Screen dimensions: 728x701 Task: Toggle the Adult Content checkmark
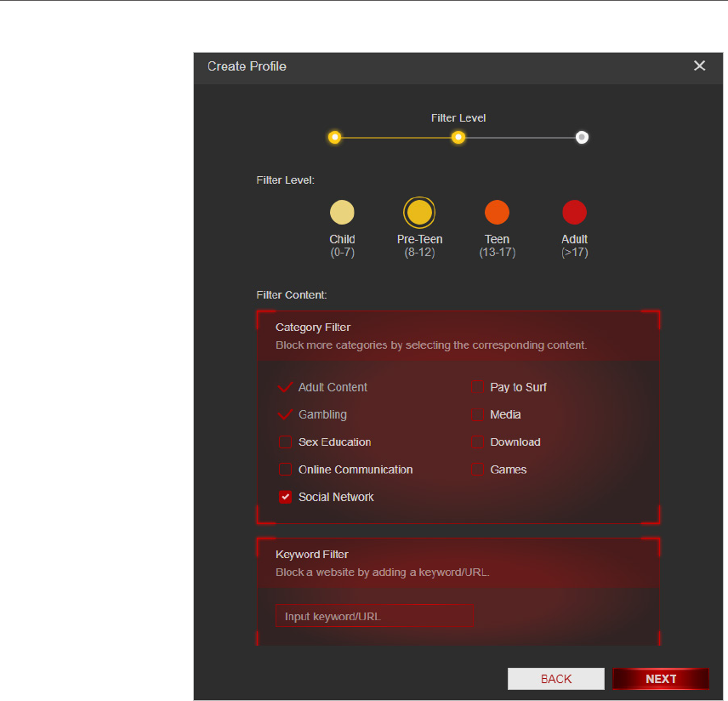coord(285,387)
